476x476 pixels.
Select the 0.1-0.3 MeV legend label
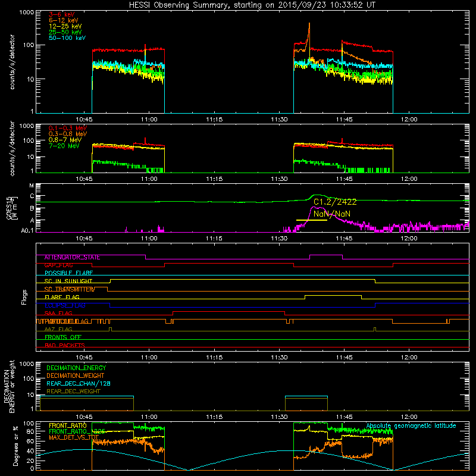68,128
